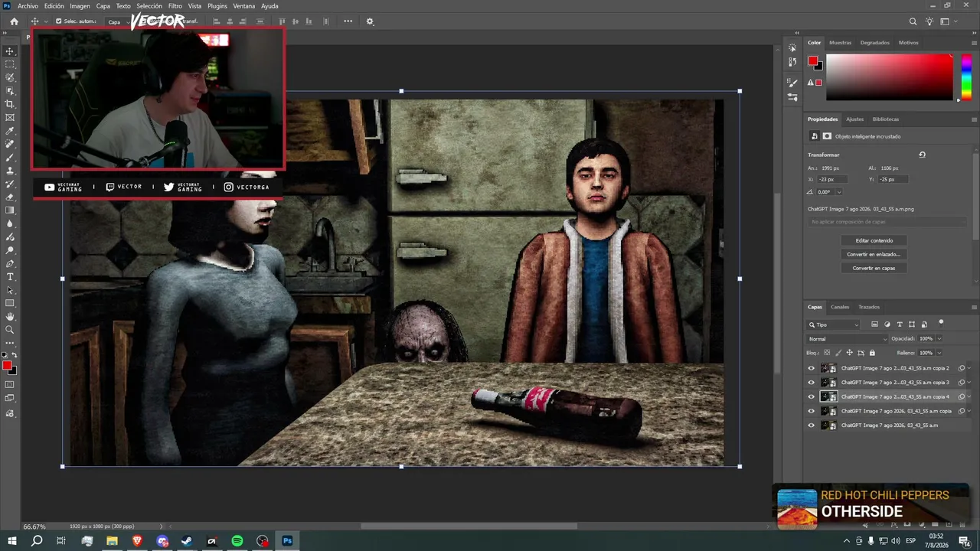Image resolution: width=980 pixels, height=551 pixels.
Task: Reset the transform in Propiedades panel
Action: coord(922,155)
